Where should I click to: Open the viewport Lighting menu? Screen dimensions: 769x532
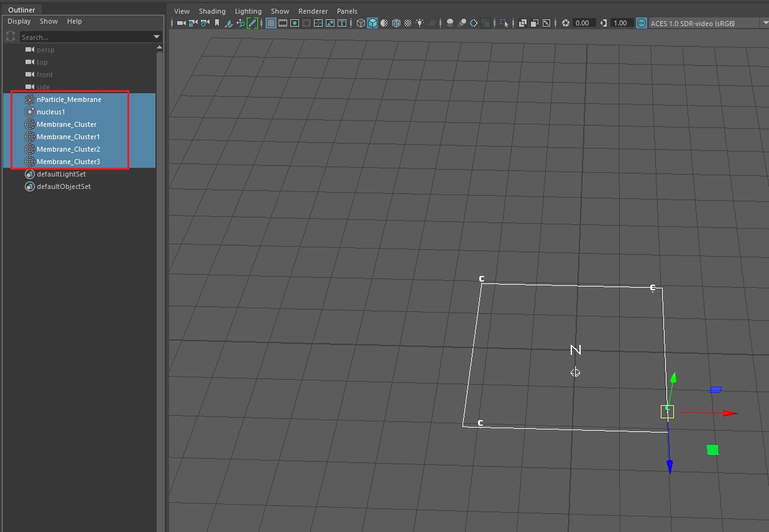click(248, 11)
